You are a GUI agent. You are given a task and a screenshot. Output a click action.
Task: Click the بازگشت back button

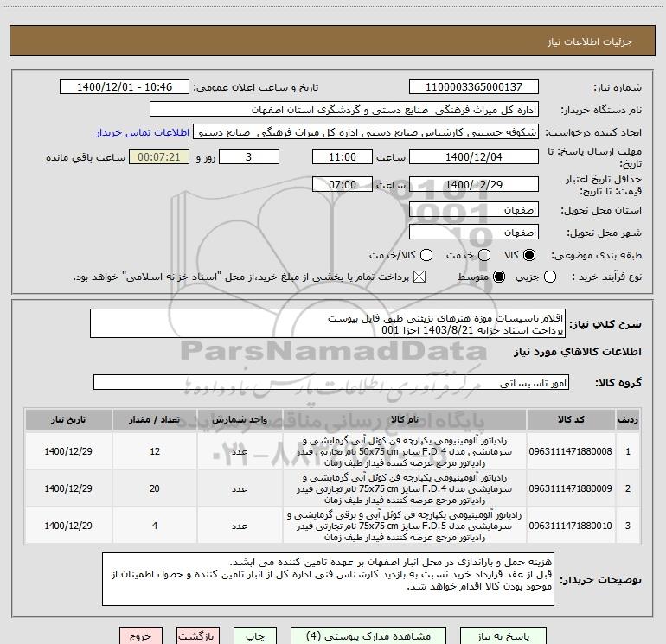[198, 636]
